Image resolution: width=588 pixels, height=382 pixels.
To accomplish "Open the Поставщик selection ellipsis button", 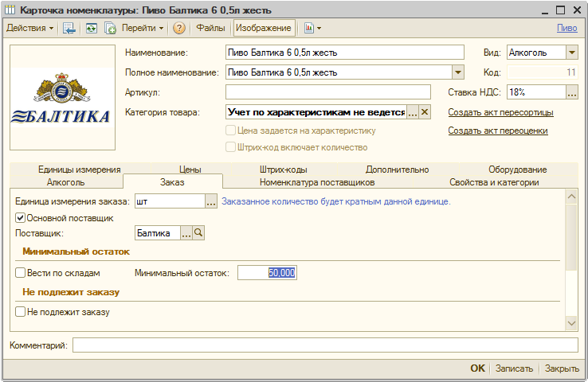I will tap(186, 233).
